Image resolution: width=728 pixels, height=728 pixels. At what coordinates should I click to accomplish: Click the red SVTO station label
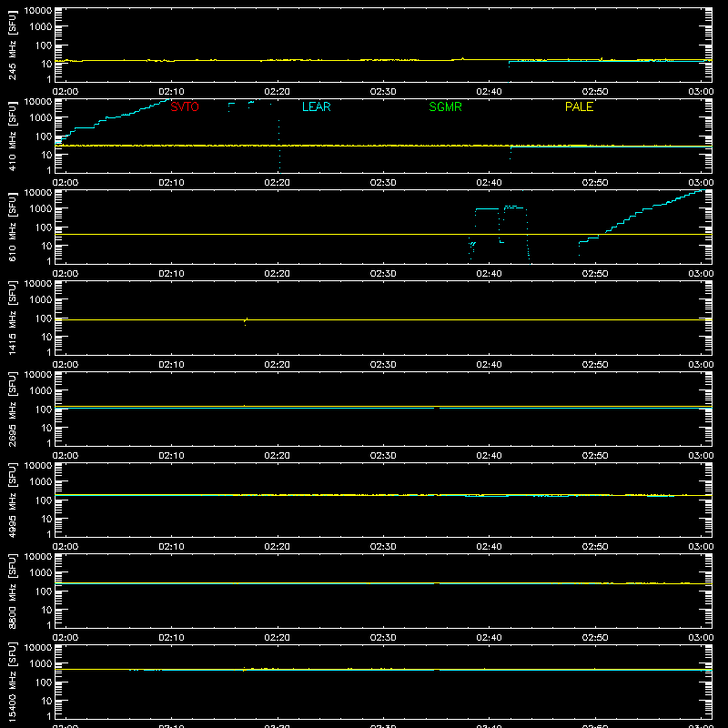click(x=185, y=106)
